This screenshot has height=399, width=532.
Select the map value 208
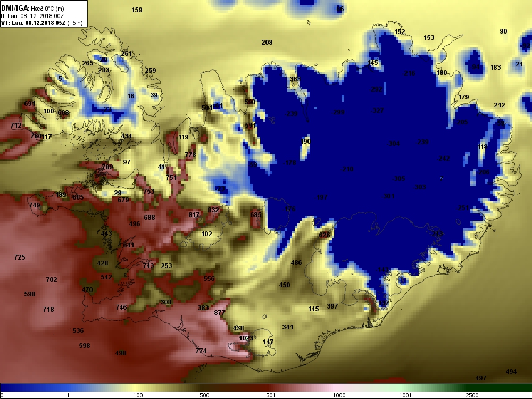click(x=267, y=43)
